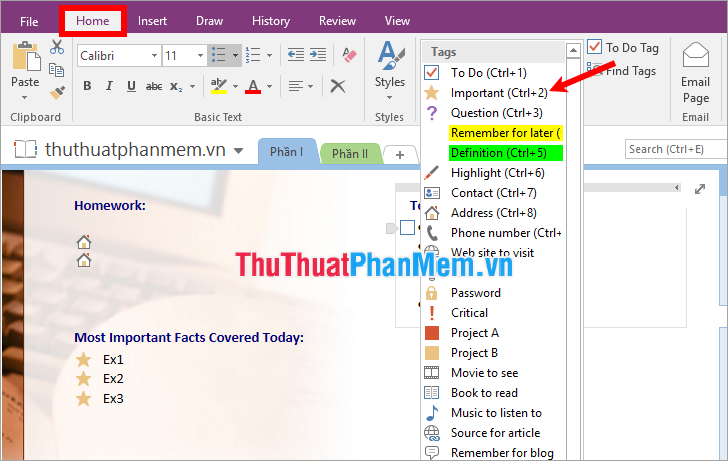Switch to the Draw ribbon tab
The image size is (728, 461).
click(x=209, y=21)
